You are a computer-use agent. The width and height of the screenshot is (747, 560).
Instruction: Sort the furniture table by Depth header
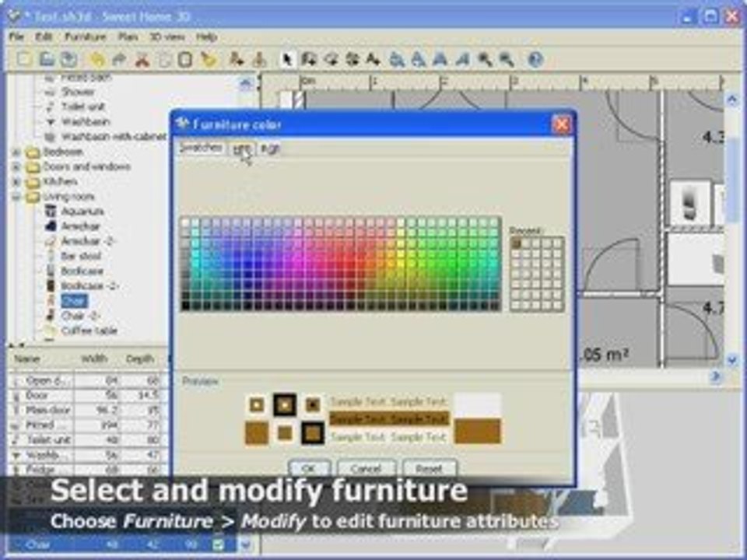pyautogui.click(x=139, y=359)
